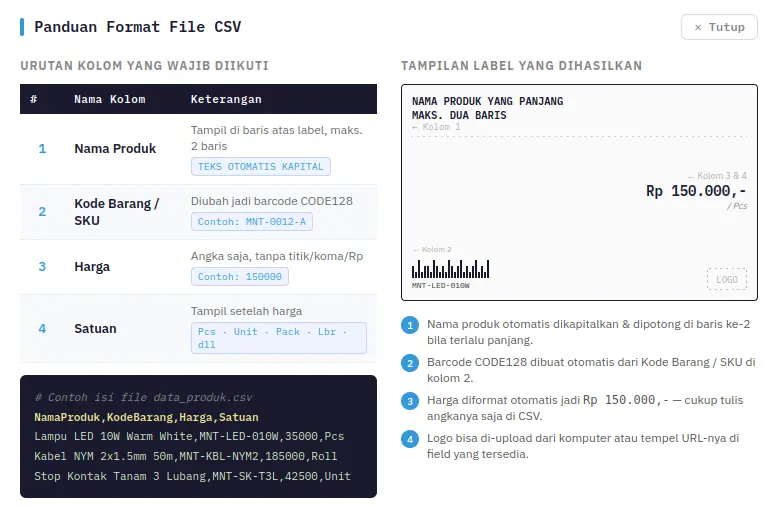Click the 'Keterangan' table header
The image size is (776, 507).
pos(226,99)
